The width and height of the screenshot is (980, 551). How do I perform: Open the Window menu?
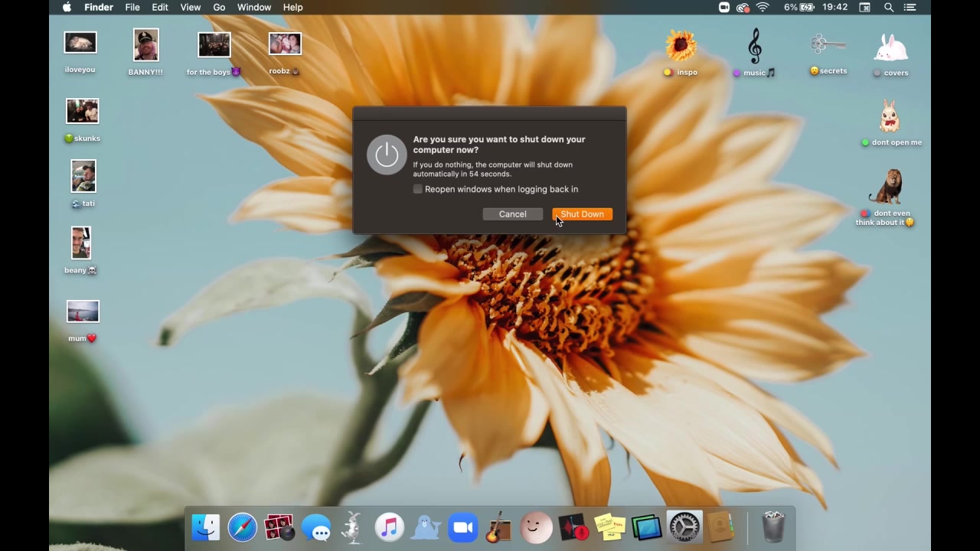click(x=254, y=8)
